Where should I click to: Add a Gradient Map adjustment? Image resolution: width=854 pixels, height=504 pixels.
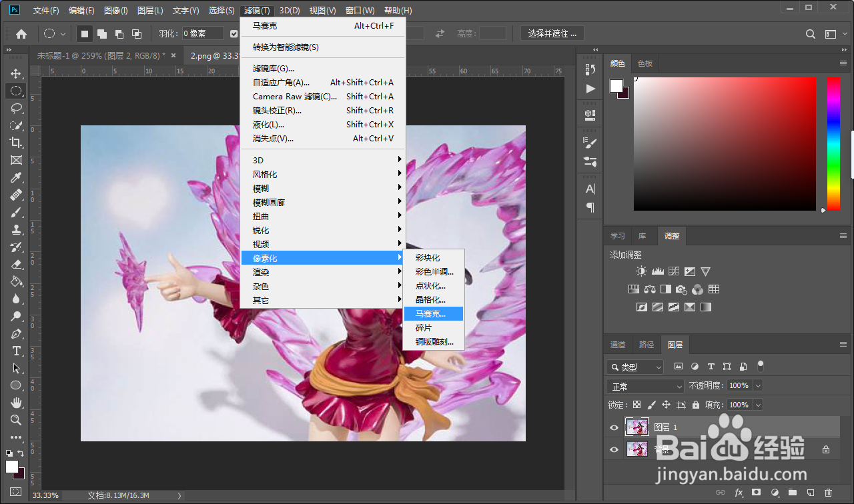(706, 307)
